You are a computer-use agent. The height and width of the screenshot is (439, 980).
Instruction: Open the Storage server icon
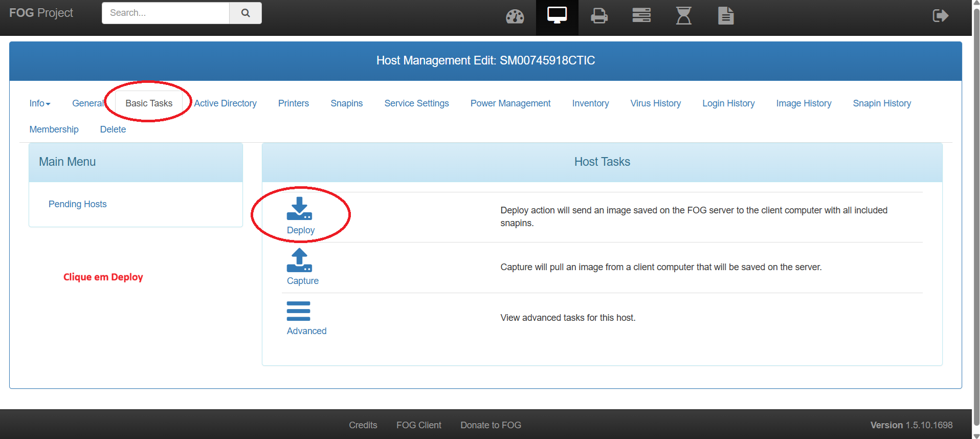641,16
